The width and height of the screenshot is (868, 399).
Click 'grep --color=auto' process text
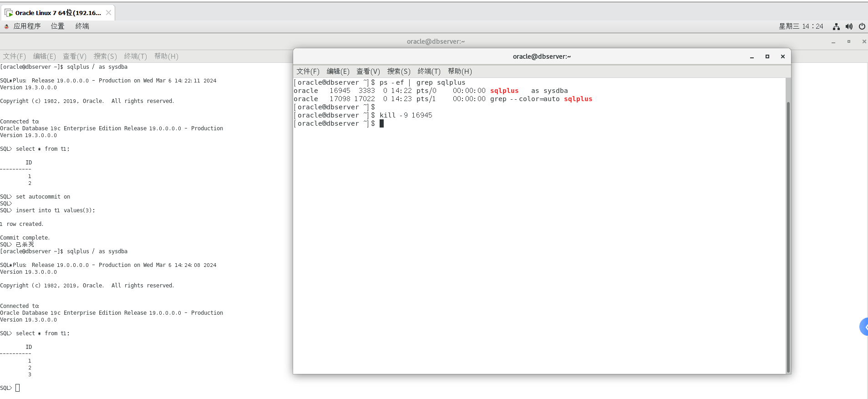525,99
